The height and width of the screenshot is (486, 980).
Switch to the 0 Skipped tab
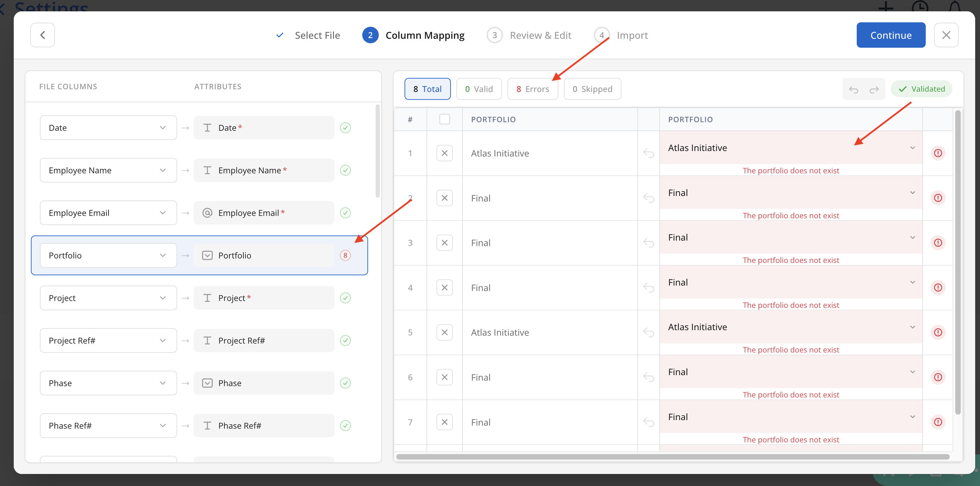point(592,89)
